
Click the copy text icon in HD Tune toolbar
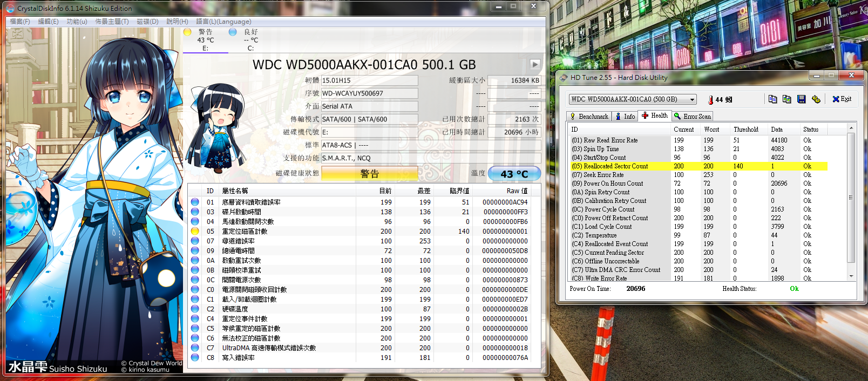[x=772, y=99]
